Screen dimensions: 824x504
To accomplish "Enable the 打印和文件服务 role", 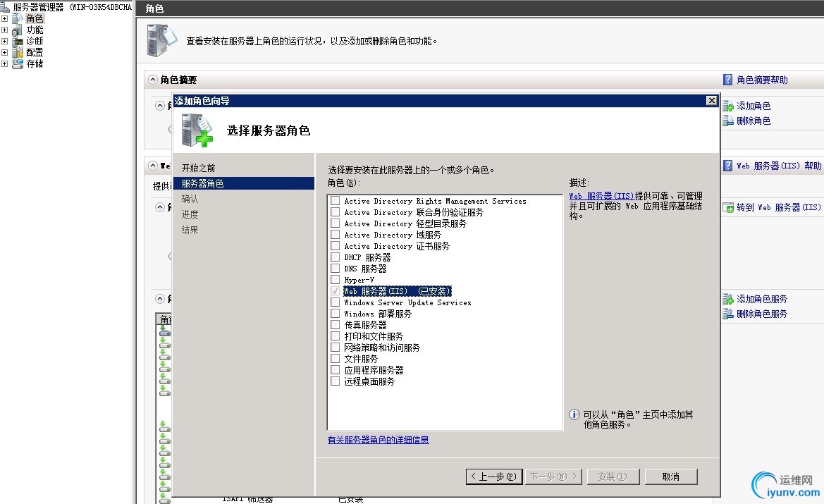I will tap(336, 336).
